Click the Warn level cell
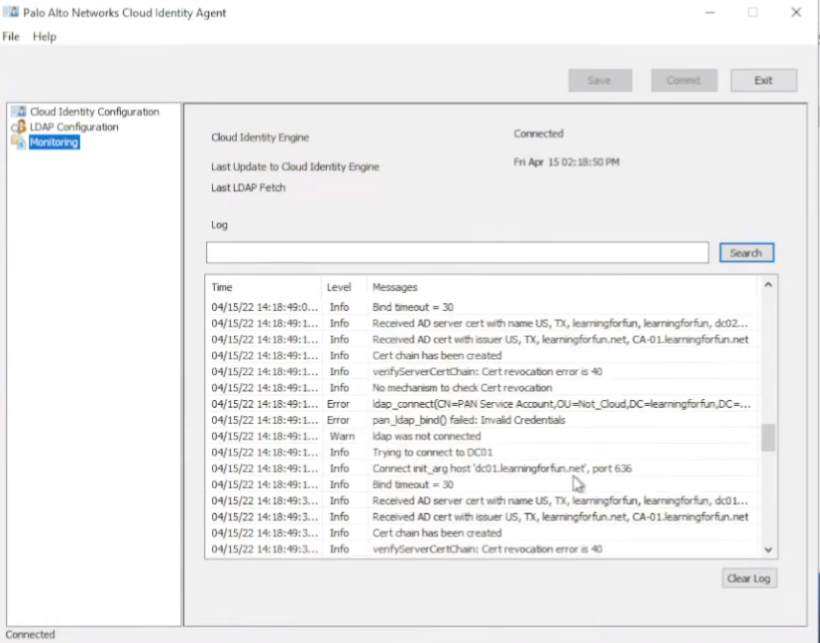The height and width of the screenshot is (643, 820). pos(342,437)
